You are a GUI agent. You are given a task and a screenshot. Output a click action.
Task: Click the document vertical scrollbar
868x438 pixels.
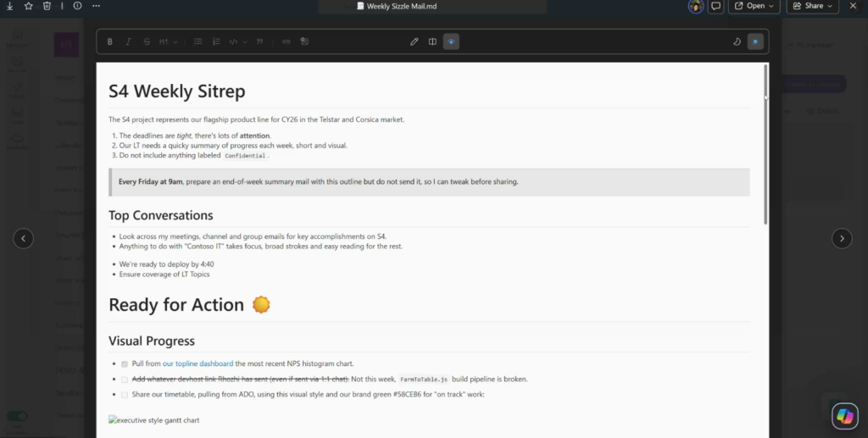point(766,144)
